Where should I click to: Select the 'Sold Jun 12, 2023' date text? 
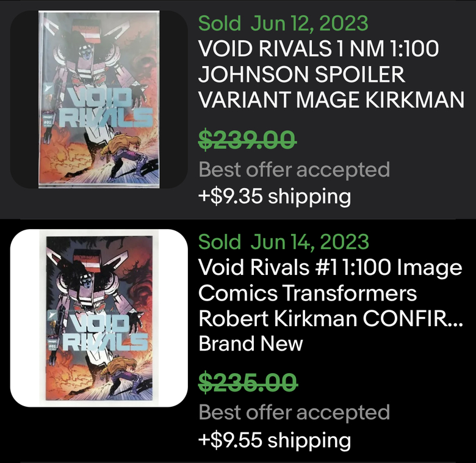coord(283,23)
